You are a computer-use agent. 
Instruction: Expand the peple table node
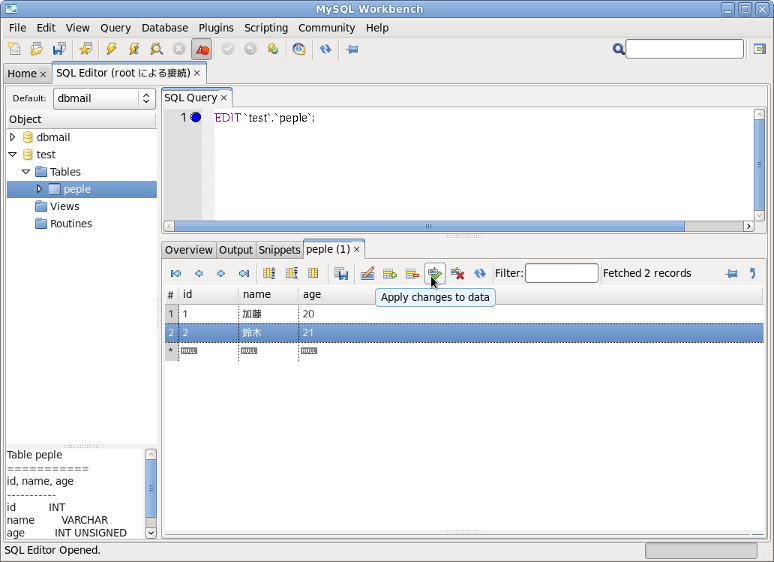39,189
